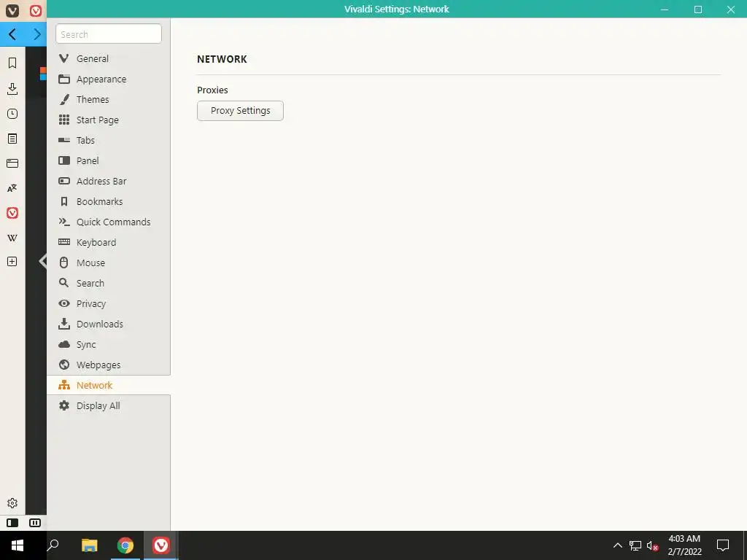Select Bookmarks settings category
This screenshot has width=747, height=560.
tap(109, 202)
